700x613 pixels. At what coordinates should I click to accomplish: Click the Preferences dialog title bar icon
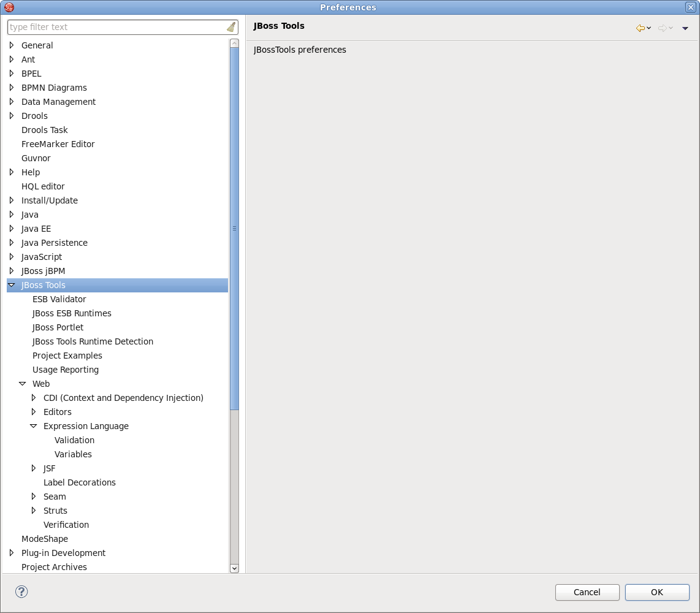(9, 7)
